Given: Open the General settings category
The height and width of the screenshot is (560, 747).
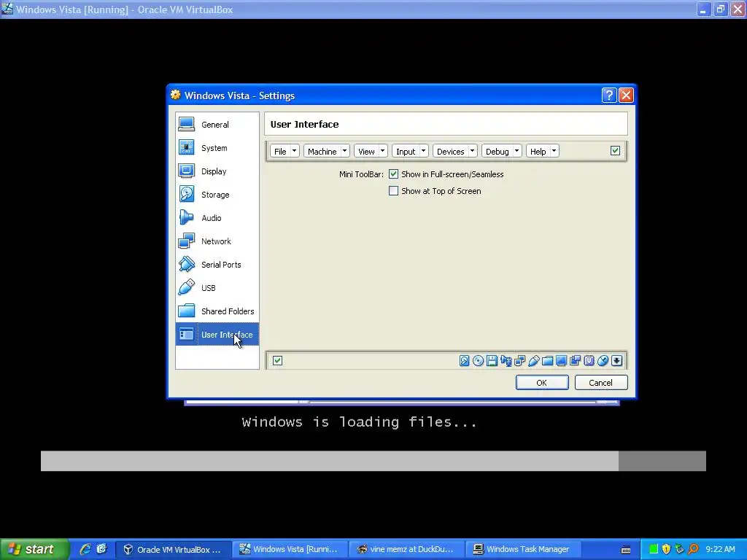Looking at the screenshot, I should (217, 124).
